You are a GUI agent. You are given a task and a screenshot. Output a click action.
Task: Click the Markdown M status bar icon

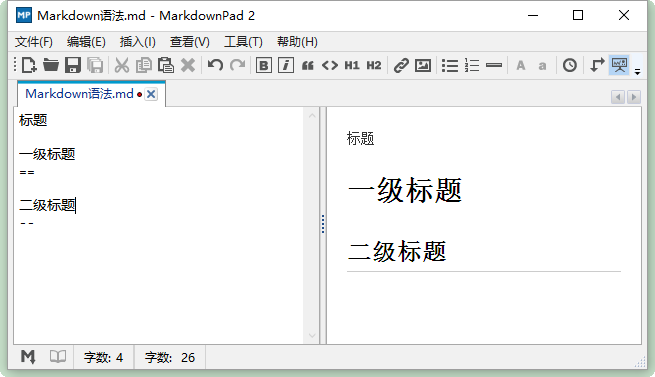click(x=28, y=357)
